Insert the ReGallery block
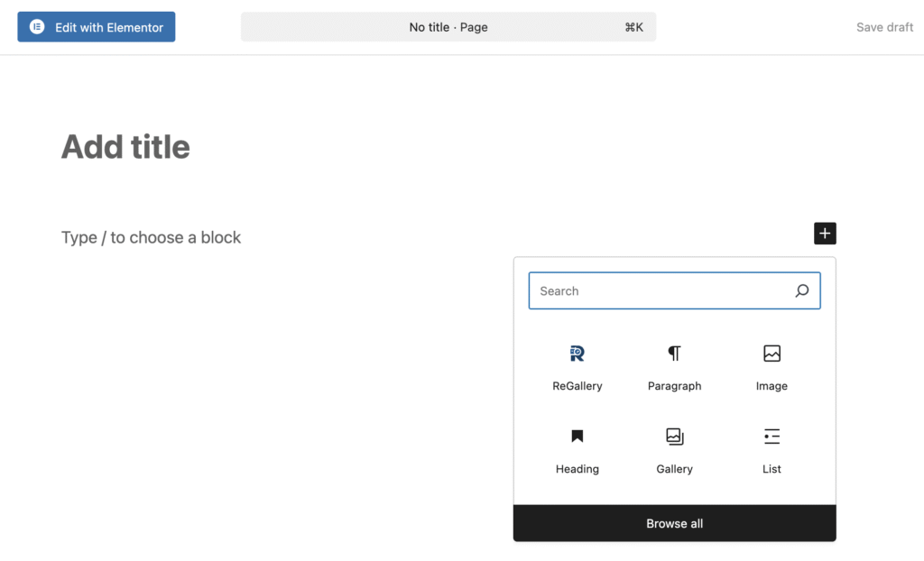 577,367
